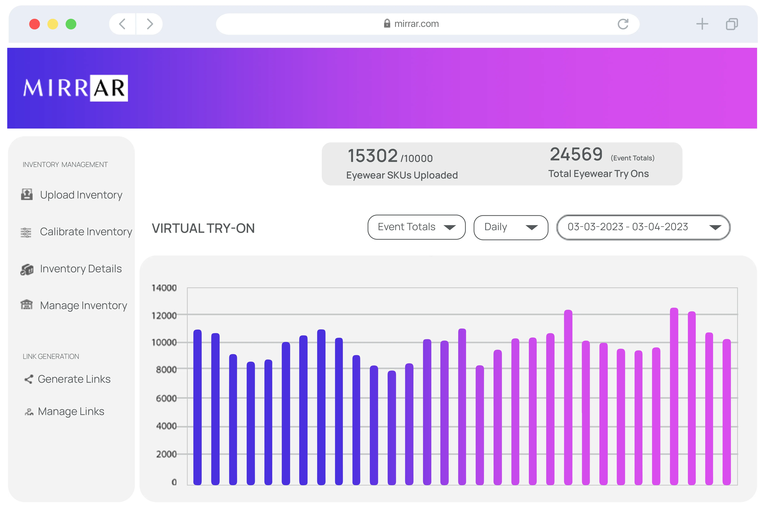The height and width of the screenshot is (532, 766).
Task: Open the 03-03-2023 date range dropdown
Action: point(643,227)
